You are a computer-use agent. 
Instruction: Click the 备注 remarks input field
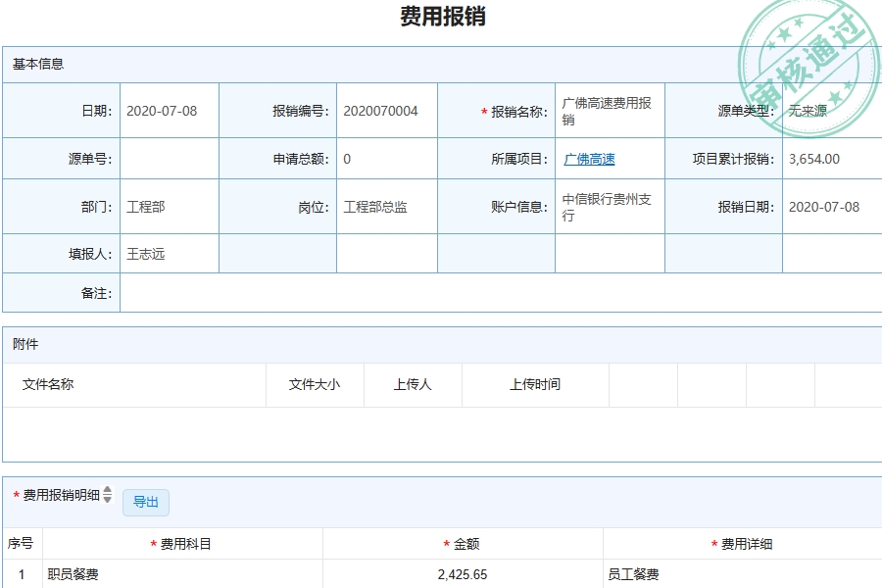[x=392, y=291]
